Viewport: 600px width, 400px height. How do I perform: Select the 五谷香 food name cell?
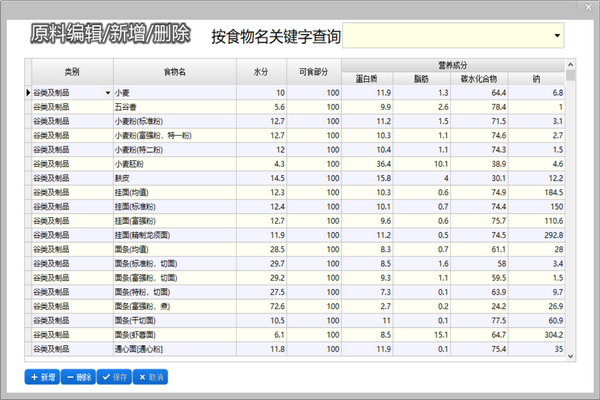175,107
